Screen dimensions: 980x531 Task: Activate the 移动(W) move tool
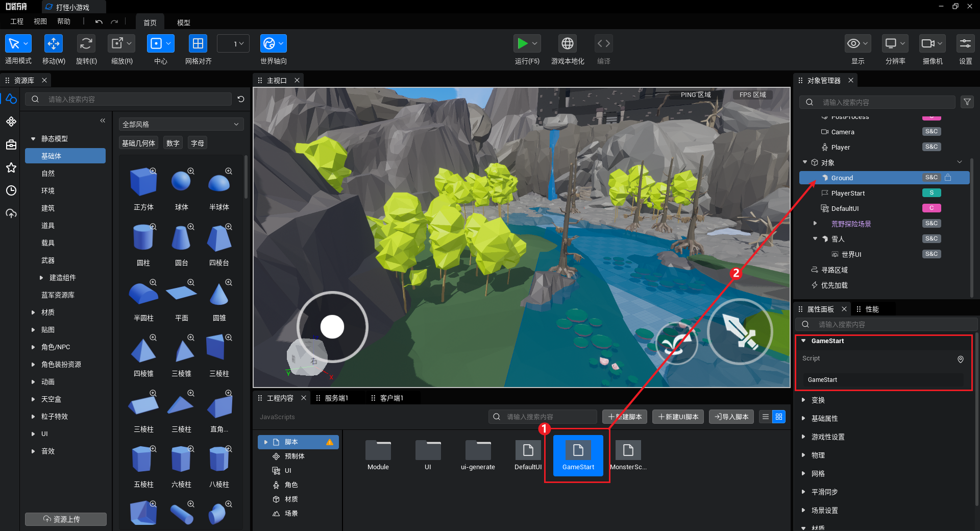coord(54,44)
